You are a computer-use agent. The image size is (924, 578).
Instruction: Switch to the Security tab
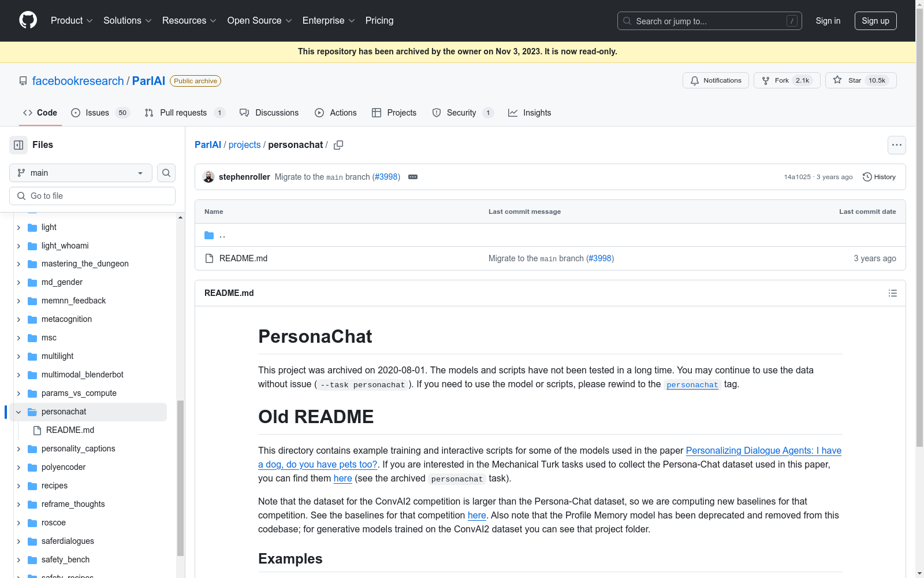pos(463,113)
